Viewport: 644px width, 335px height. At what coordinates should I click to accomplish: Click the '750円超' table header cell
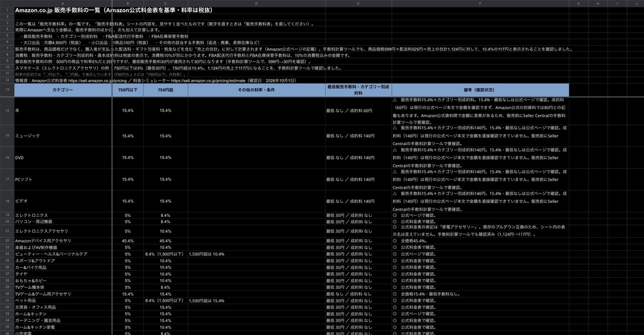(165, 90)
